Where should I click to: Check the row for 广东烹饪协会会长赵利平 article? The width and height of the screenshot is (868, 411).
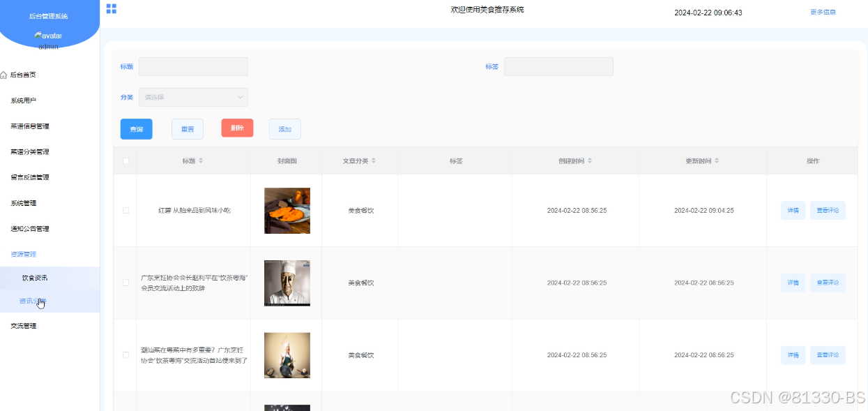tap(125, 283)
